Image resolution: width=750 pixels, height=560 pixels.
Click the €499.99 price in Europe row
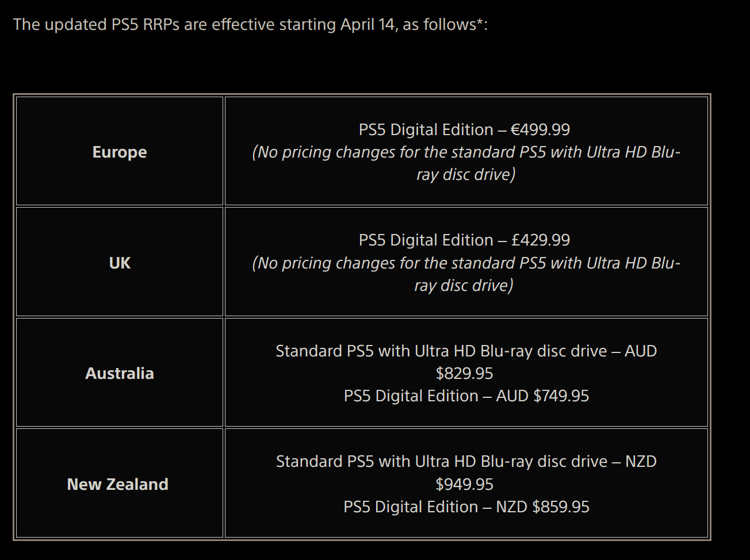click(x=540, y=129)
